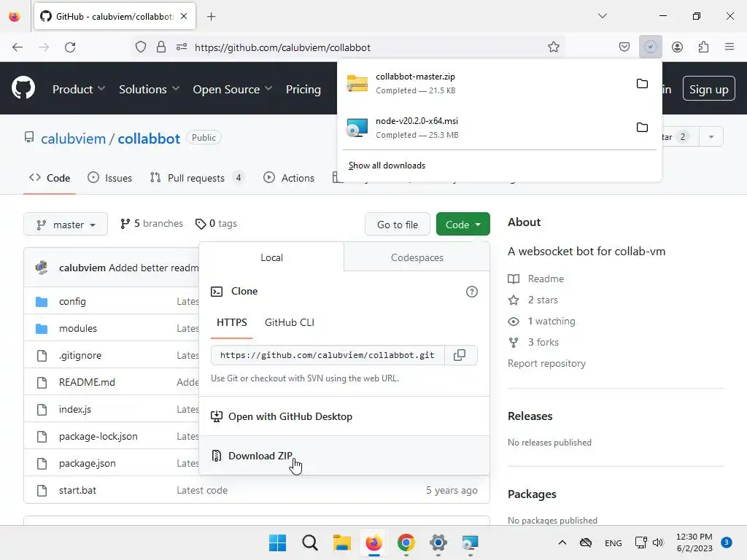Save page to Pocket icon
747x560 pixels.
point(624,47)
